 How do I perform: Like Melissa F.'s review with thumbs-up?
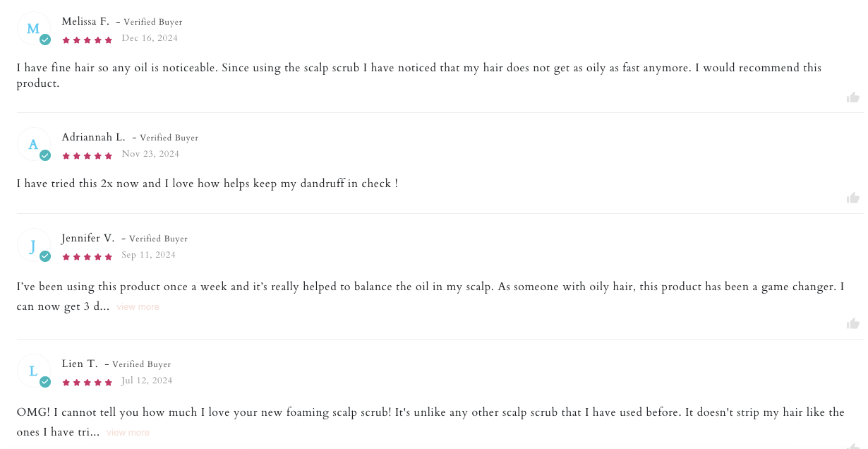853,97
